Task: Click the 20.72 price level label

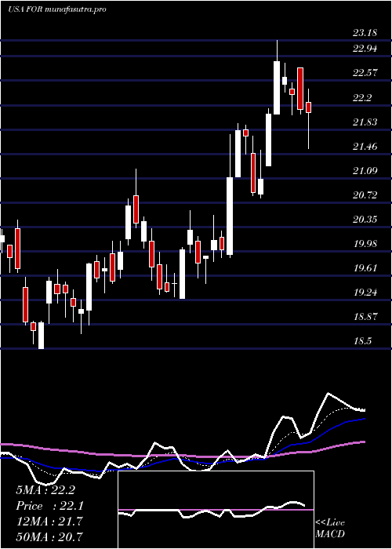Action: (x=365, y=195)
